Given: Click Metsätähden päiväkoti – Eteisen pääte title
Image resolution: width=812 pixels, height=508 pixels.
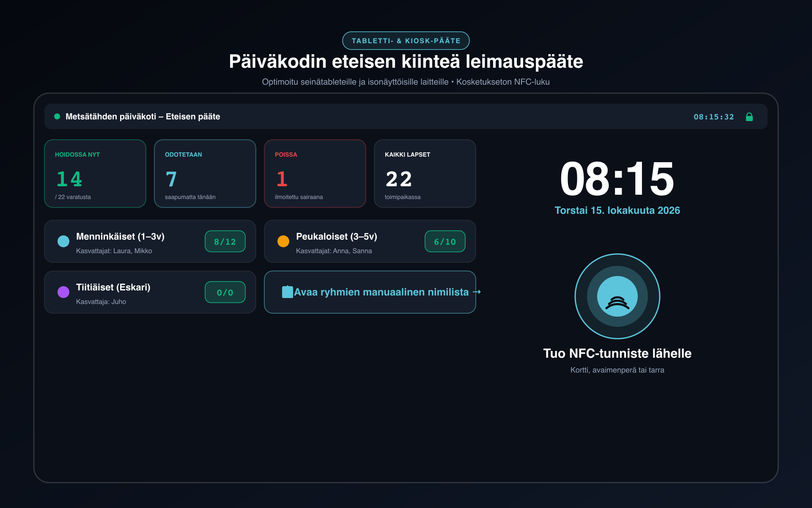Looking at the screenshot, I should pyautogui.click(x=143, y=116).
